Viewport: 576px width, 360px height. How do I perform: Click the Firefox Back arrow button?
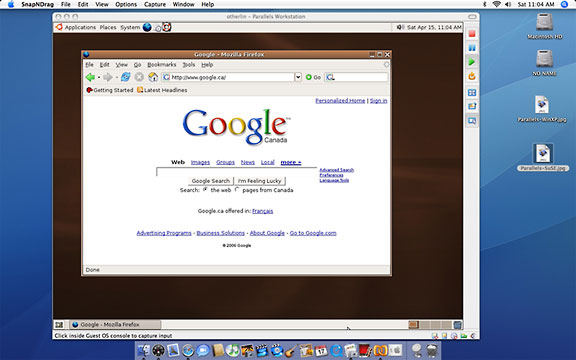coord(90,77)
